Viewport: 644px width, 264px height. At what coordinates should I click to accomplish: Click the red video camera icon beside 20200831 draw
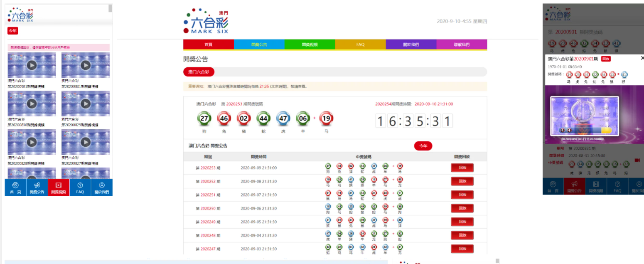(x=637, y=160)
